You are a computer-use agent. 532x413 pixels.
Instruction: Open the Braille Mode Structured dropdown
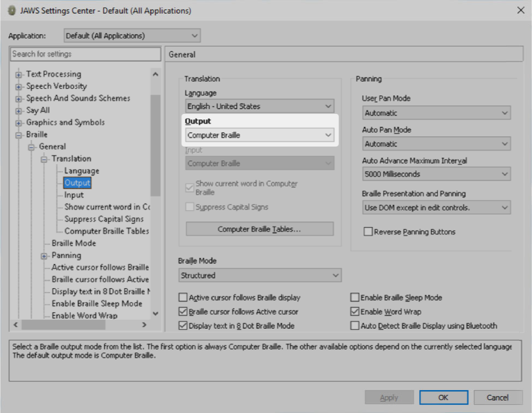259,276
